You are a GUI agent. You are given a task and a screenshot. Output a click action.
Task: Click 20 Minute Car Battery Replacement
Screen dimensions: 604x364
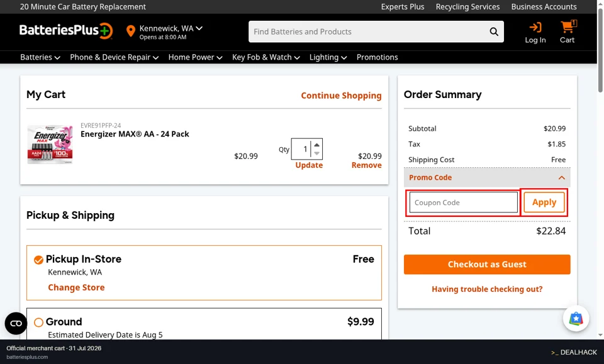[x=83, y=7]
